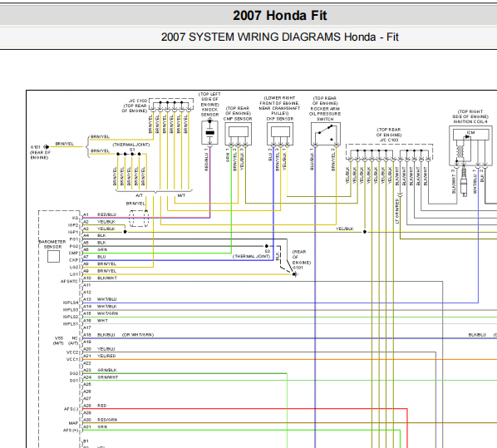Click pin A13 WHT/BLU wire label
Image resolution: width=497 pixels, height=448 pixels.
pos(107,299)
